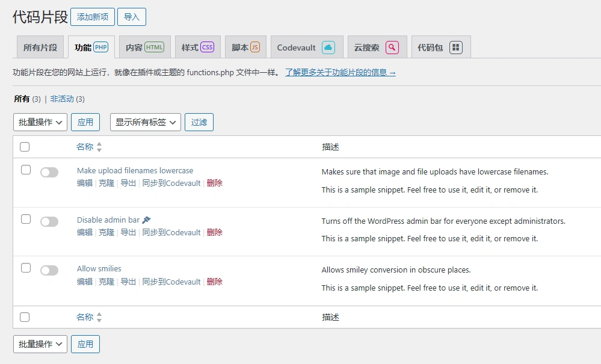This screenshot has height=364, width=601.
Task: Check the select-all checkbox in the table header
Action: click(25, 146)
